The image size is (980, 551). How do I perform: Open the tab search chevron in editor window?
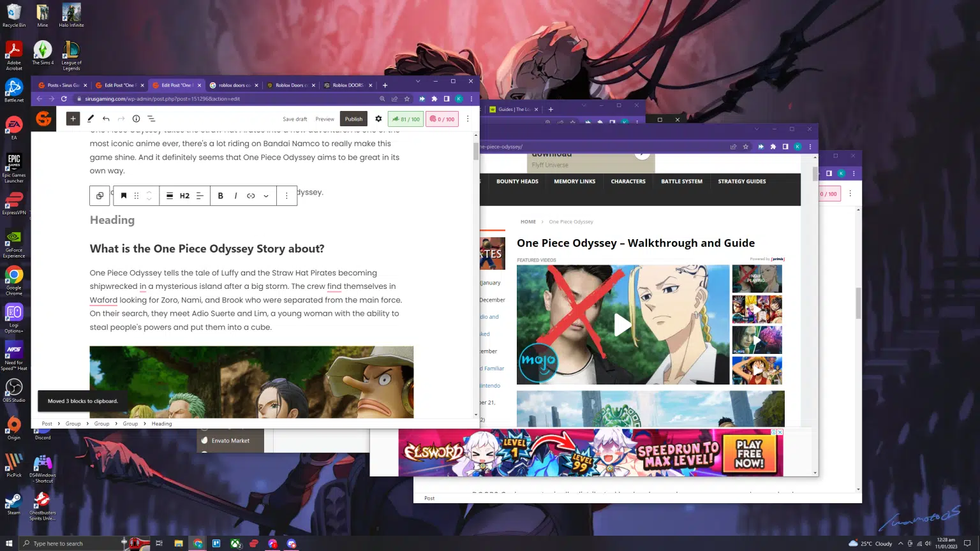point(418,81)
